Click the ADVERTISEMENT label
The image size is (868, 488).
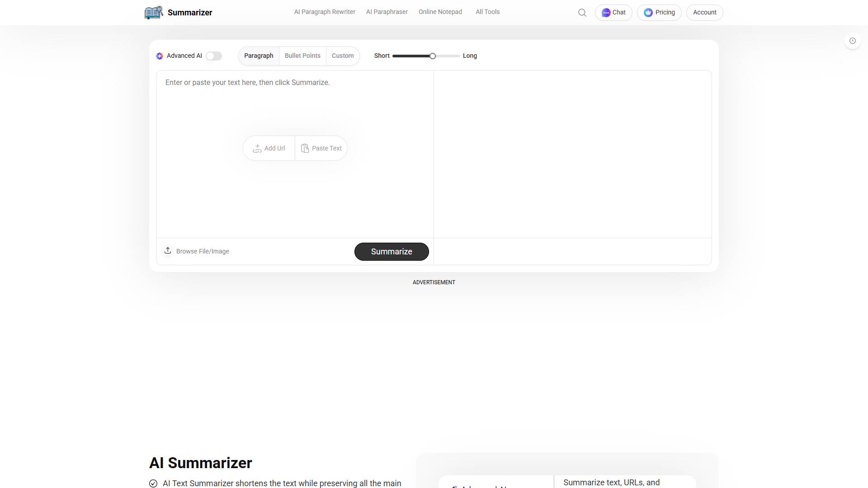pos(434,282)
